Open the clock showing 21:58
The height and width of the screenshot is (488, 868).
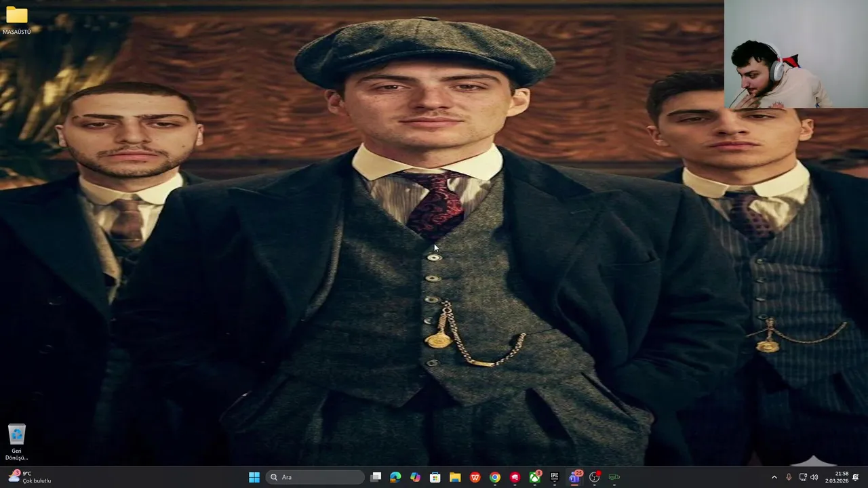pyautogui.click(x=837, y=477)
